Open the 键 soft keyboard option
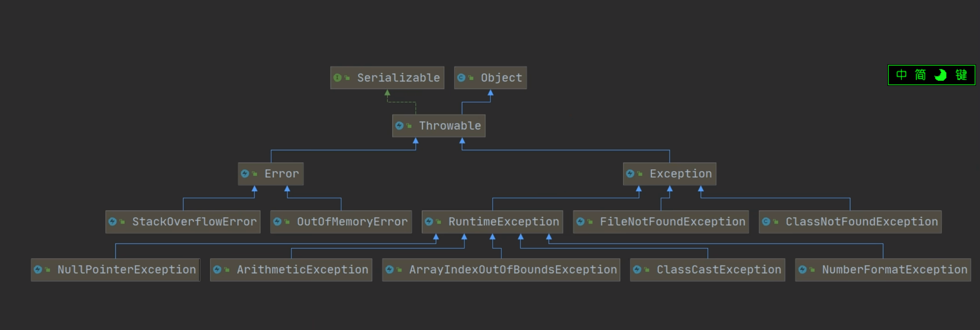980x330 pixels. 961,75
